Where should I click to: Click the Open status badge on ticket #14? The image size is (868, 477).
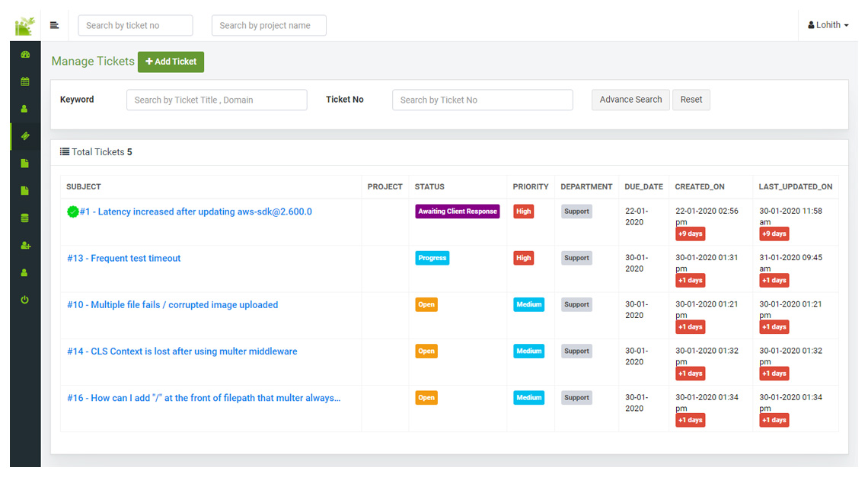[x=426, y=351]
